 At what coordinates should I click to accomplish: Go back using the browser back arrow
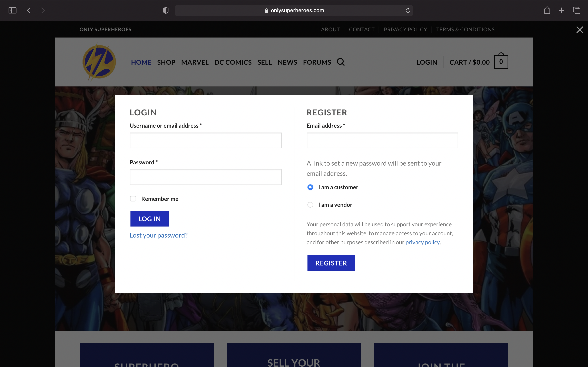(x=29, y=10)
